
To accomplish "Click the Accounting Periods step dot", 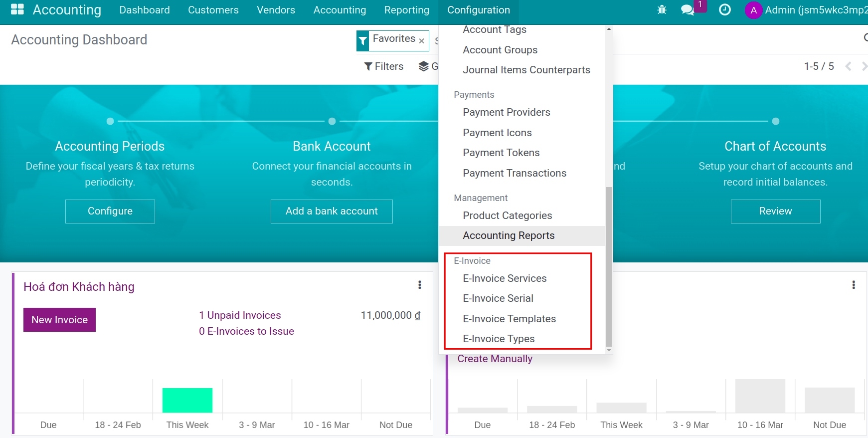I will (110, 121).
